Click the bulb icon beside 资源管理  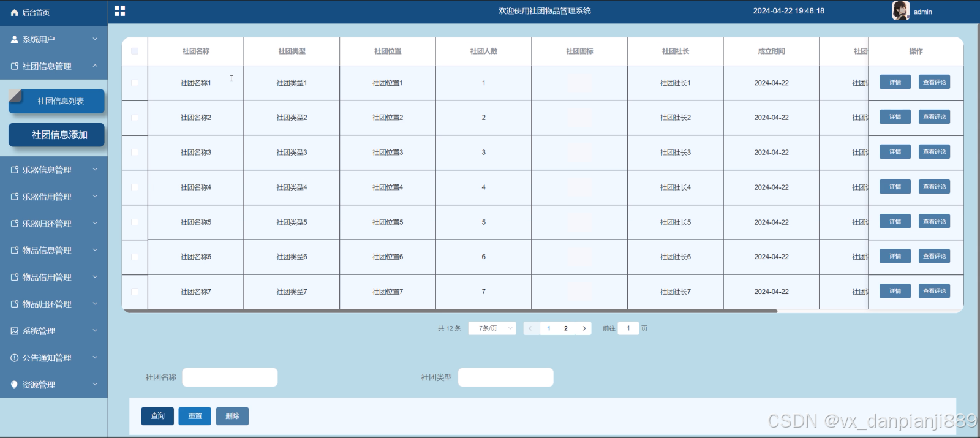point(15,385)
